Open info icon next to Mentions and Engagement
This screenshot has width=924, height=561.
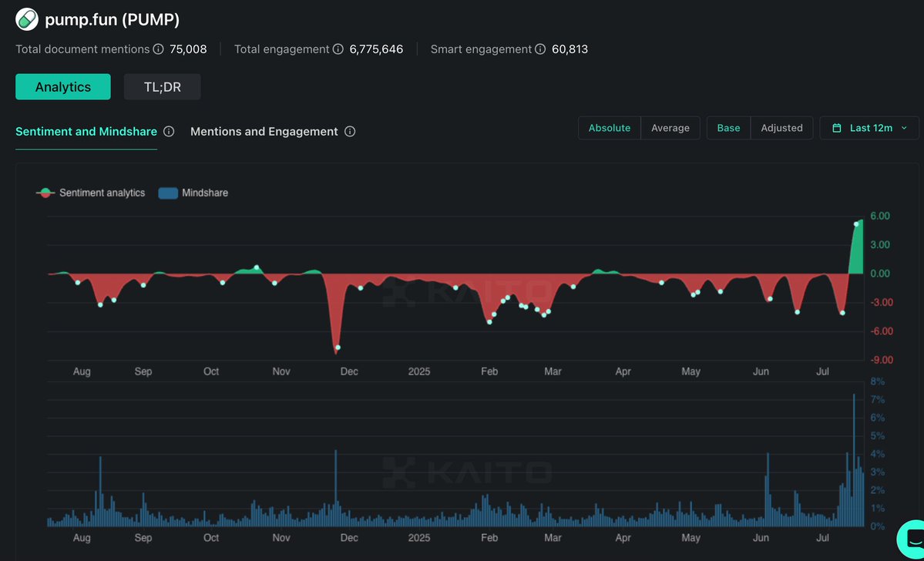[349, 132]
